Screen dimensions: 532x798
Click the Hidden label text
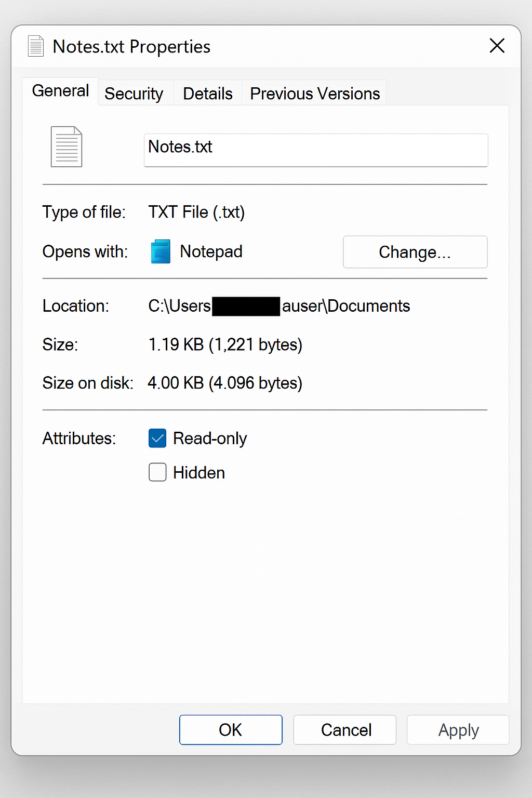(x=199, y=473)
